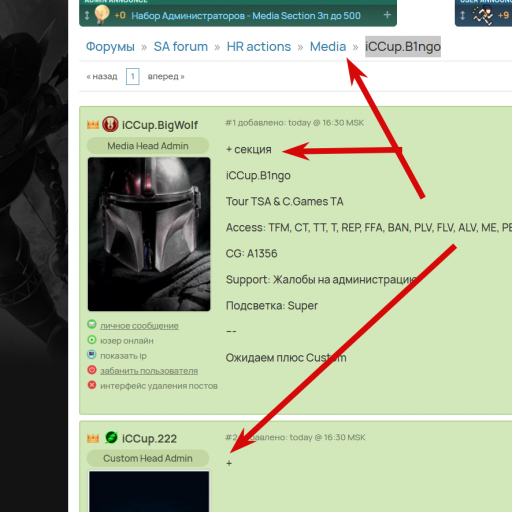Click the running figures icon in user announce
Viewport: 512px width, 512px height.
pos(483,16)
